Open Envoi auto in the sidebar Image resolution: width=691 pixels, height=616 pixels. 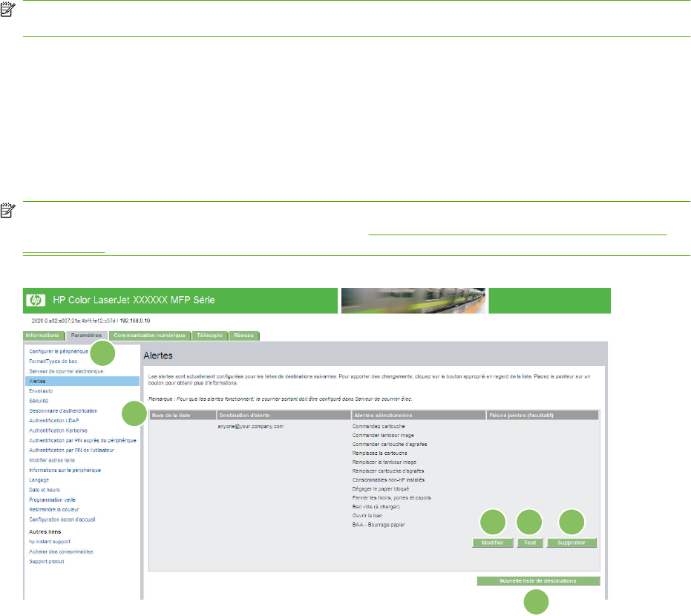coord(41,391)
